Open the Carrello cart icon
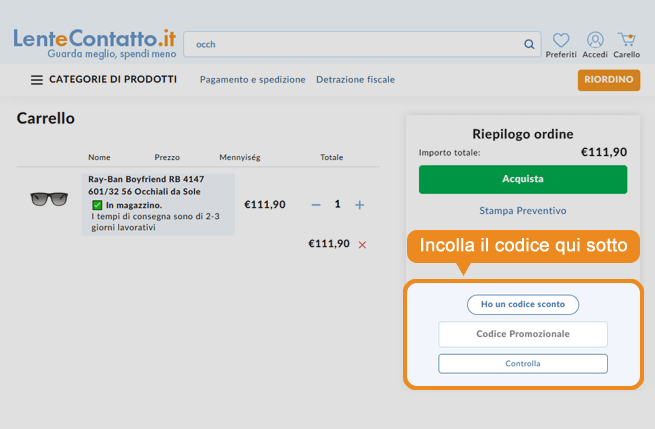This screenshot has height=429, width=655. pos(627,40)
